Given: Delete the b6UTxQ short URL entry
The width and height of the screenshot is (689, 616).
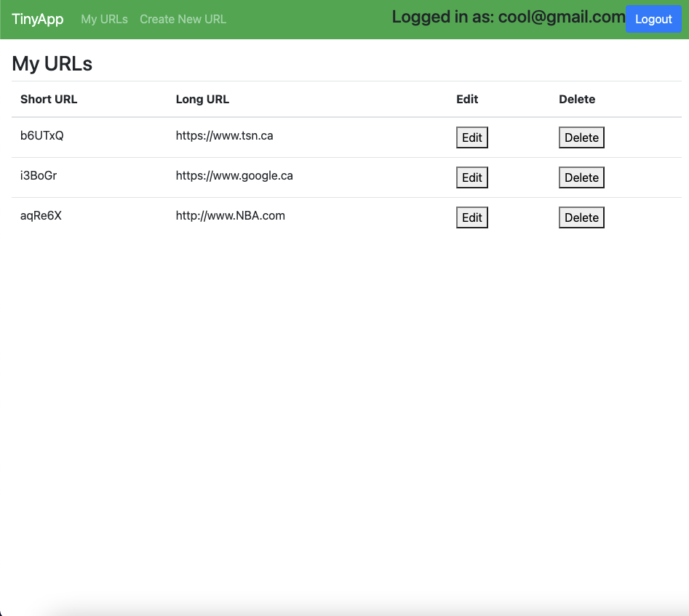Looking at the screenshot, I should click(581, 137).
